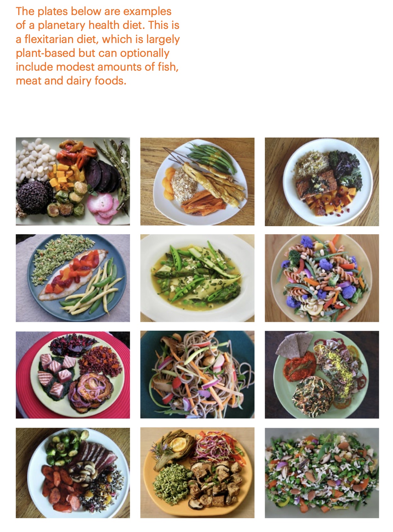Select the fish fillet on blue plate
Screen dimensions: 393x532
pos(73,278)
